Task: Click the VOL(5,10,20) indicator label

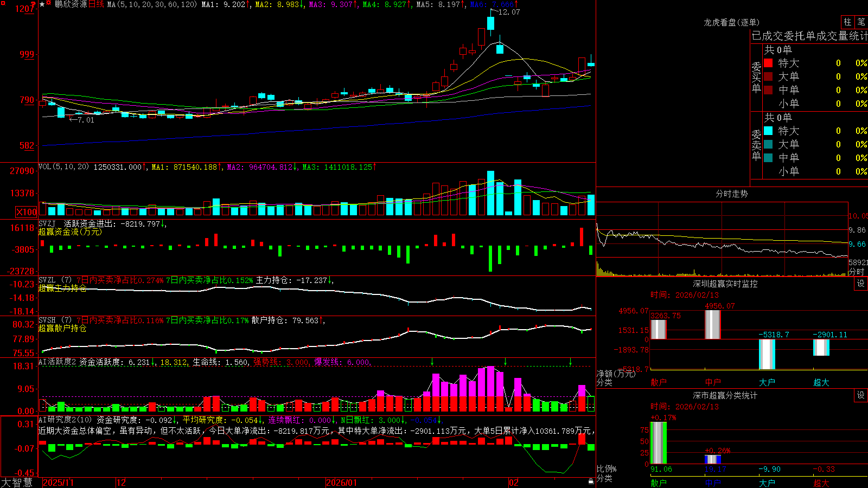Action: tap(63, 167)
